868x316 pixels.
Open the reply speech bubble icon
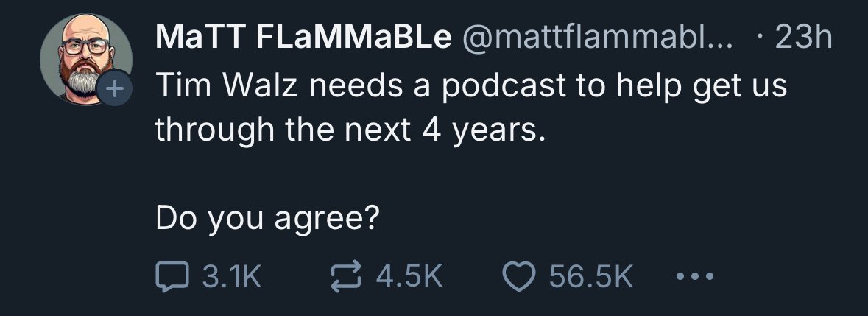(172, 277)
